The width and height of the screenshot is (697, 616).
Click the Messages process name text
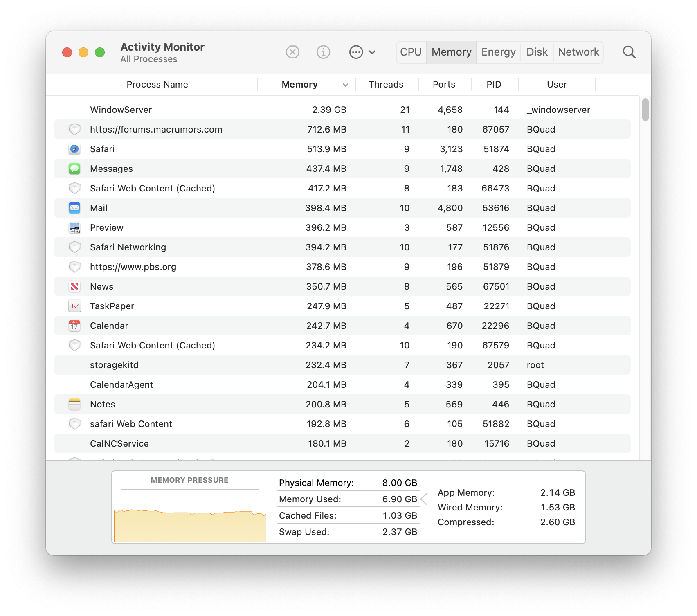(x=111, y=169)
